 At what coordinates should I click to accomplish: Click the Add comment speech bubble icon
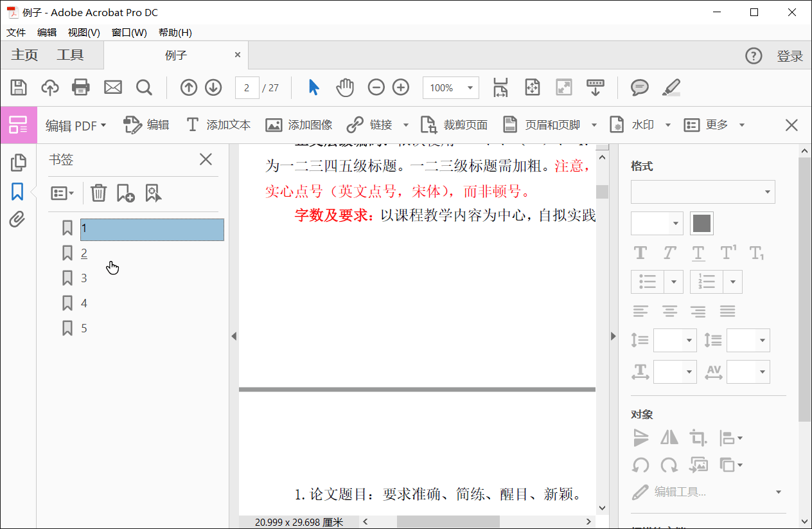(639, 87)
